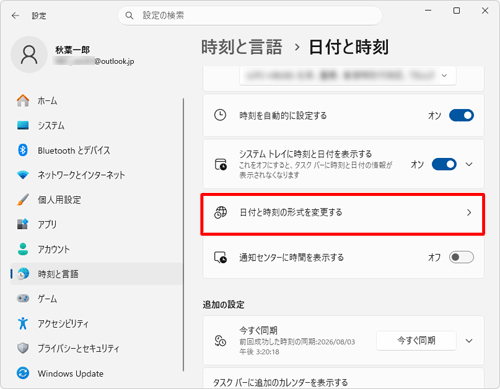The image size is (500, 389).
Task: Click the アクセシビリティ figure icon
Action: (x=23, y=323)
